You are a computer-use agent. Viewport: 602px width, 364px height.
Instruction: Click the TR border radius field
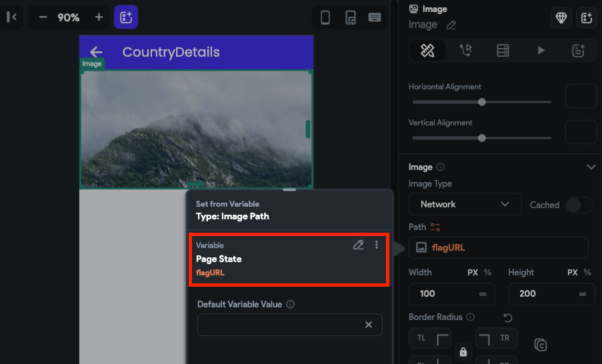(x=497, y=338)
